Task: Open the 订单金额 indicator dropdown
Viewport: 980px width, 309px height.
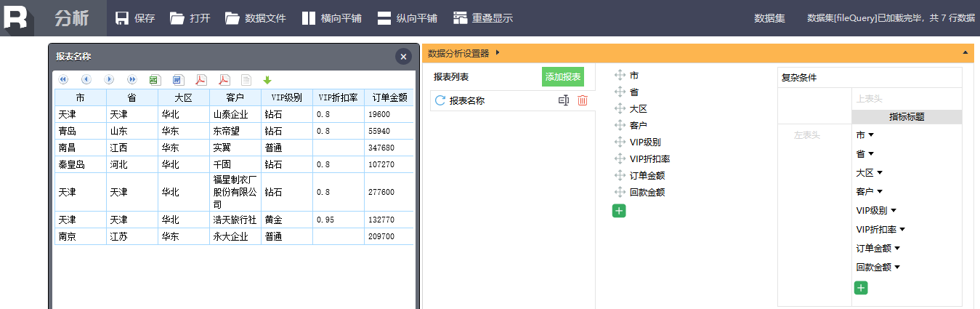Action: coord(897,249)
